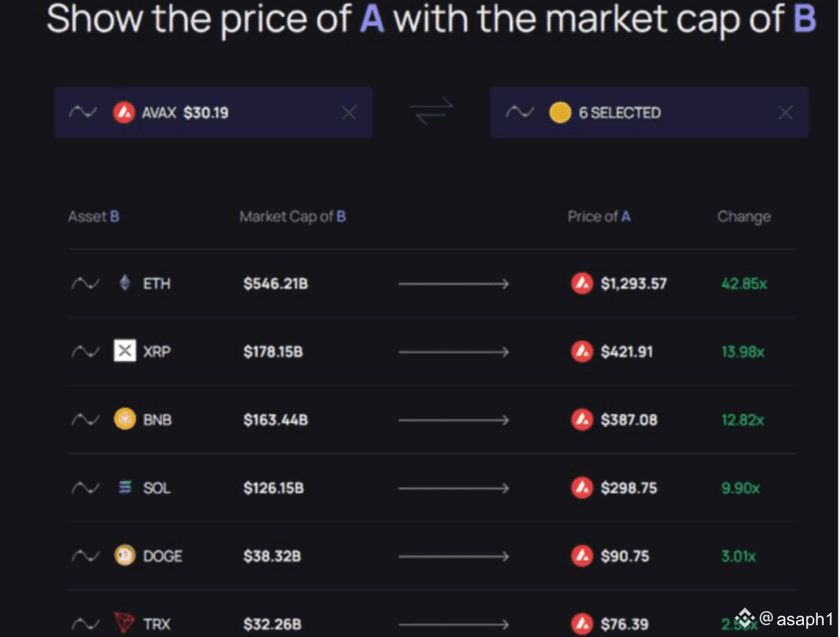Click the AVAX icon next to $1,293.57
This screenshot has height=637, width=840.
click(582, 284)
